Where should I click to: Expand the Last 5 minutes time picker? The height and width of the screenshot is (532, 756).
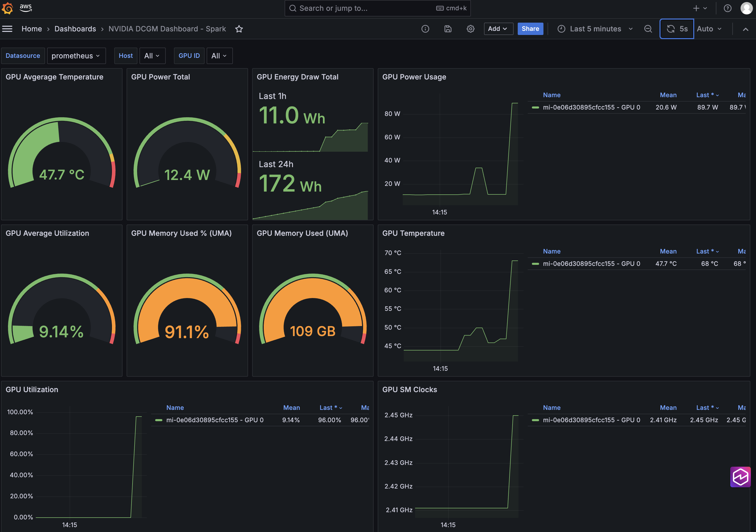[x=595, y=29]
